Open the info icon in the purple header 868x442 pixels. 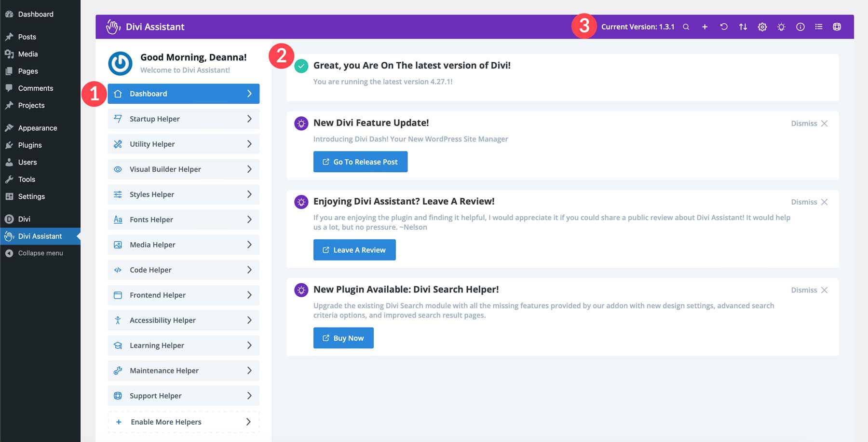pyautogui.click(x=800, y=27)
